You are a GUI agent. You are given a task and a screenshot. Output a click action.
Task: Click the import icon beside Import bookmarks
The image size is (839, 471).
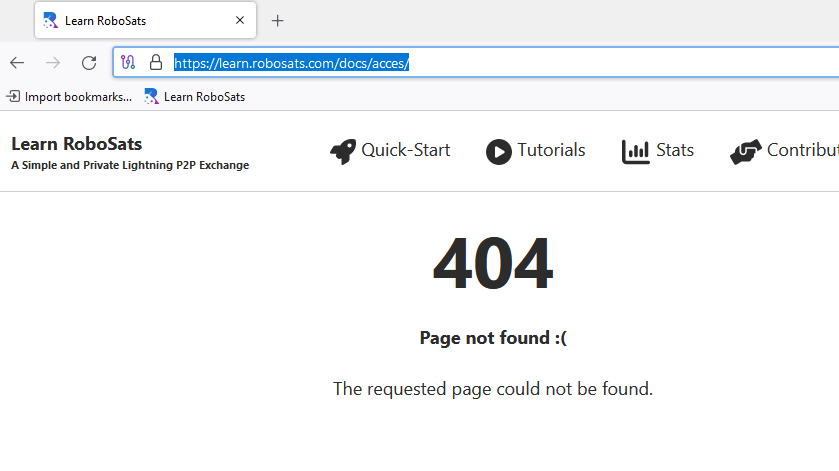coord(13,96)
